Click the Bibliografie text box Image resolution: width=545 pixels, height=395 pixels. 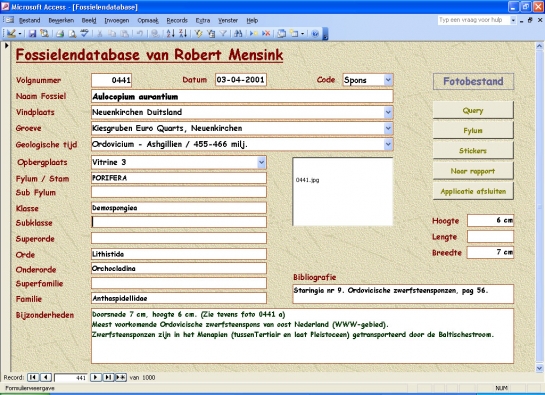coord(403,294)
